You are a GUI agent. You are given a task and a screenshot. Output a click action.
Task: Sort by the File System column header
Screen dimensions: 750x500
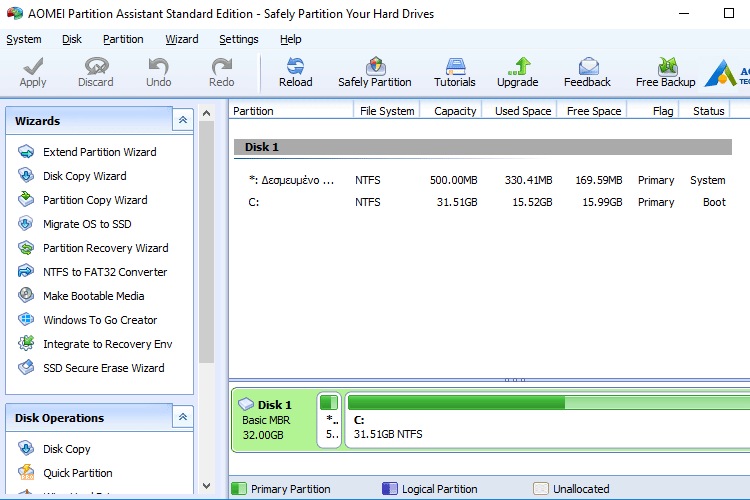pyautogui.click(x=386, y=111)
